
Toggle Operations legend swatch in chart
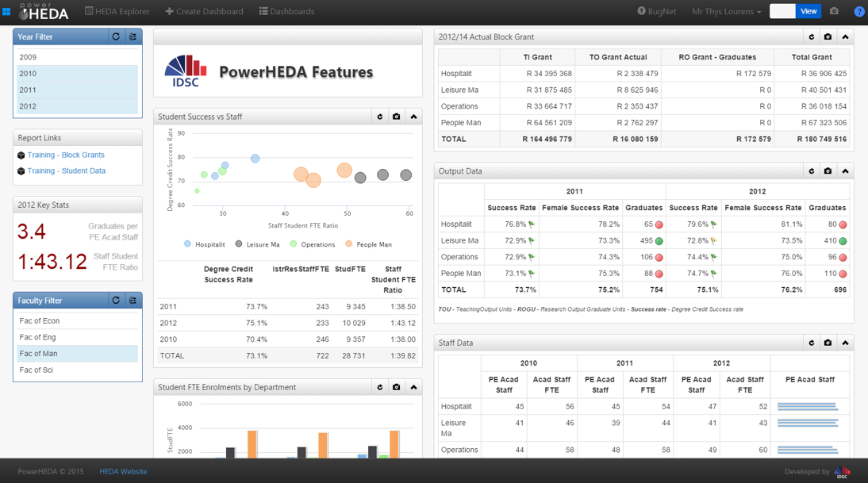click(294, 244)
